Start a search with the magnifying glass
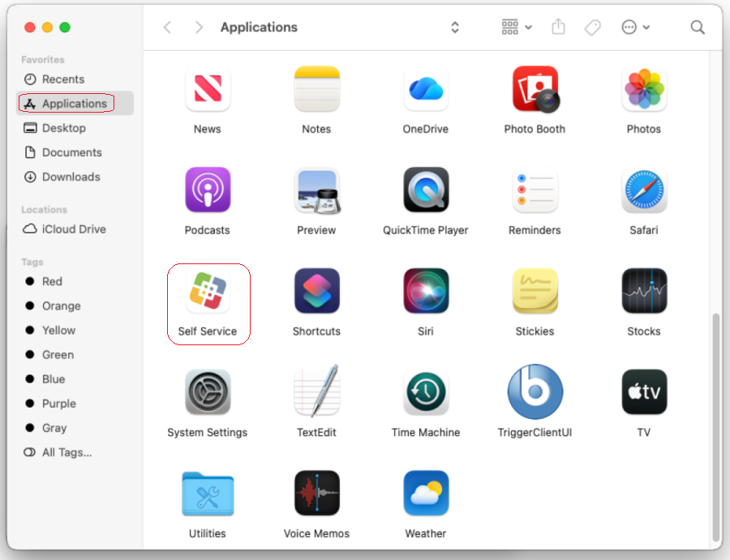The height and width of the screenshot is (560, 730). point(698,27)
